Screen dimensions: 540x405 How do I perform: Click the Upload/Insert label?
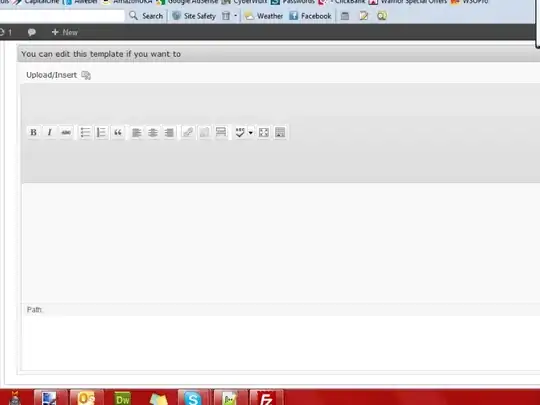(x=52, y=75)
